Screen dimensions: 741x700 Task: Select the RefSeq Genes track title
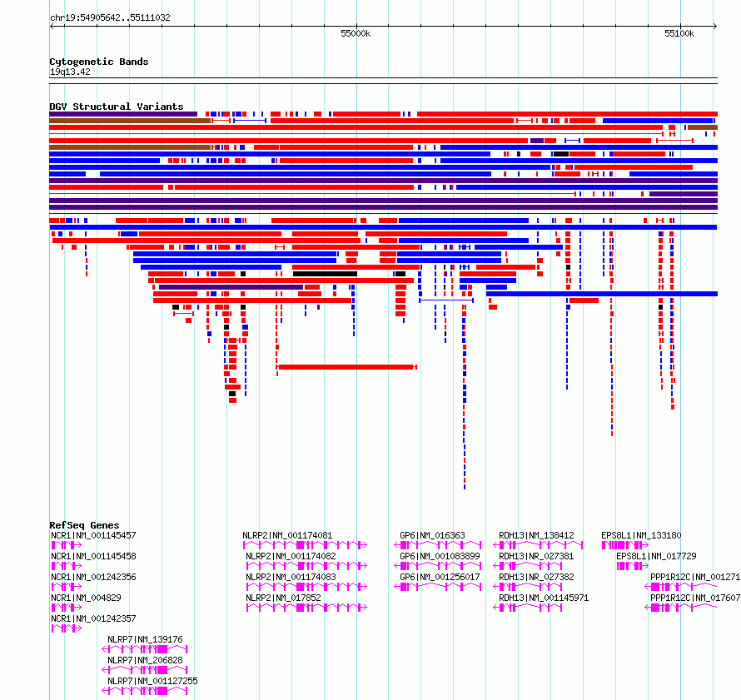tap(84, 525)
